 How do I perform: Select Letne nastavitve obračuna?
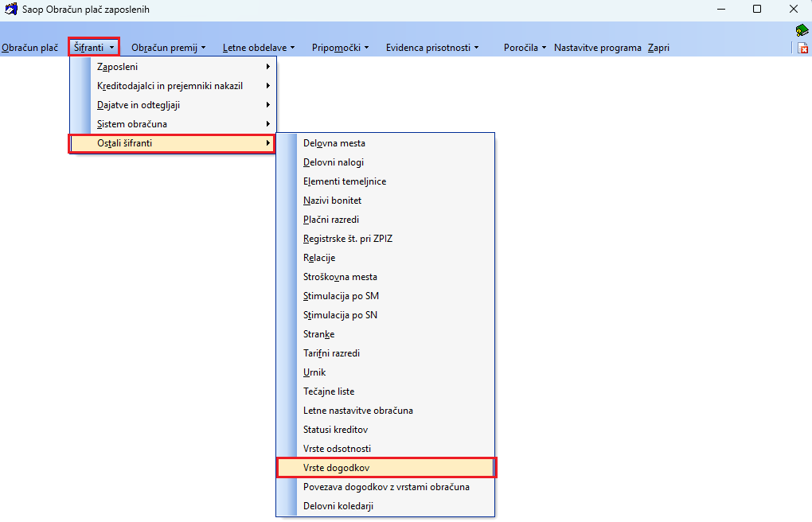pos(385,411)
